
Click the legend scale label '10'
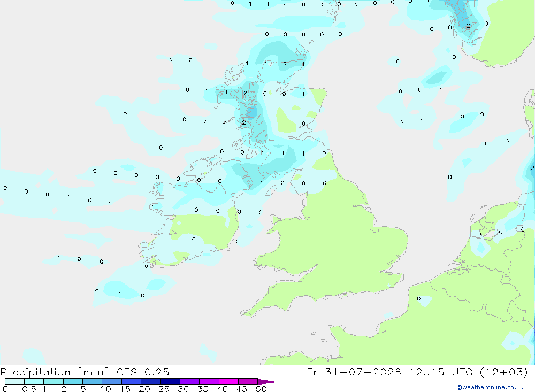pos(106,389)
